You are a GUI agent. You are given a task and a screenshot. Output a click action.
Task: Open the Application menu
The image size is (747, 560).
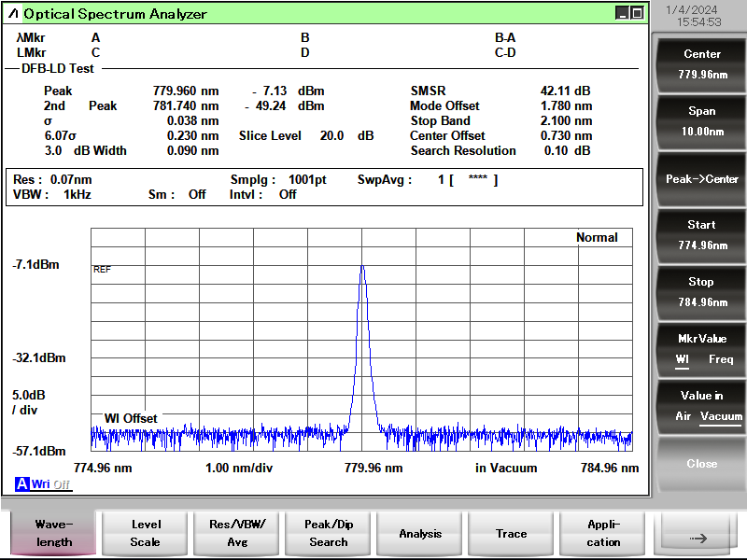[x=603, y=533]
